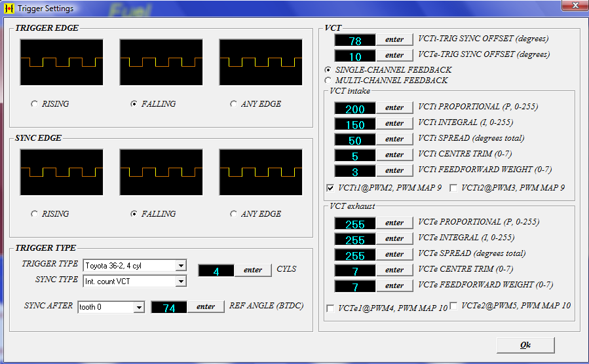
Task: Open the SYNC TYPE dropdown (Int. count VCT)
Action: [181, 282]
